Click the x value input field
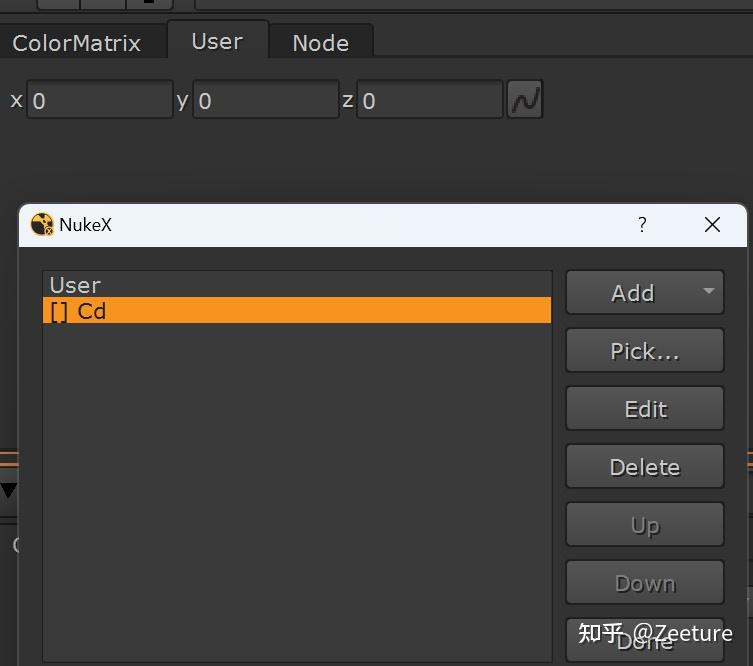 [x=99, y=101]
